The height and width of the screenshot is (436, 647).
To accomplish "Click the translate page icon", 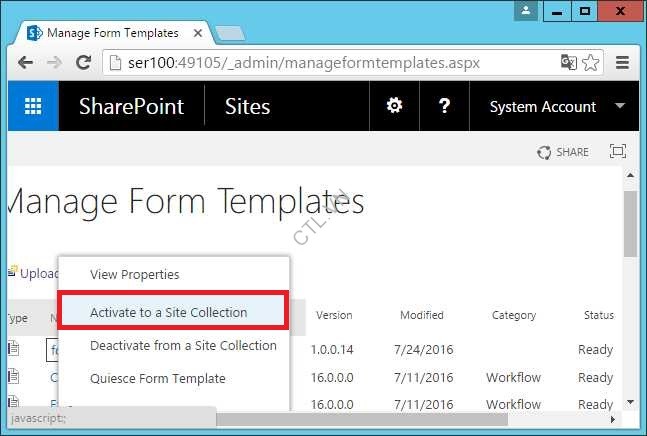I will click(x=569, y=62).
